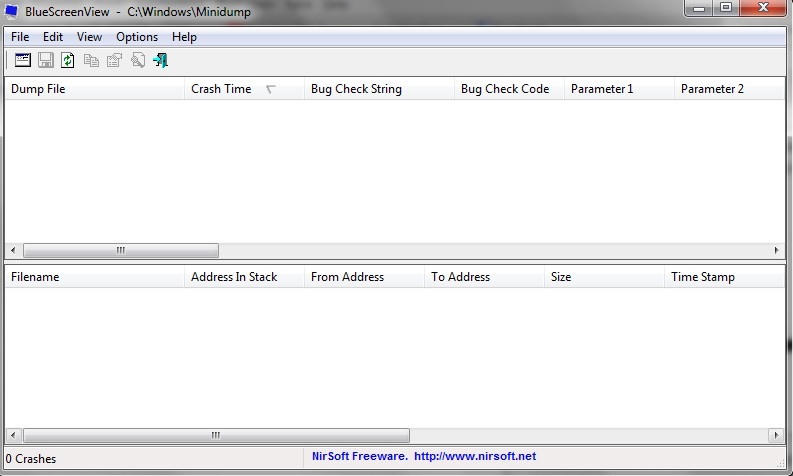Screen dimensions: 793x476
Task: Sort by the Address In Stack column
Action: pyautogui.click(x=244, y=277)
